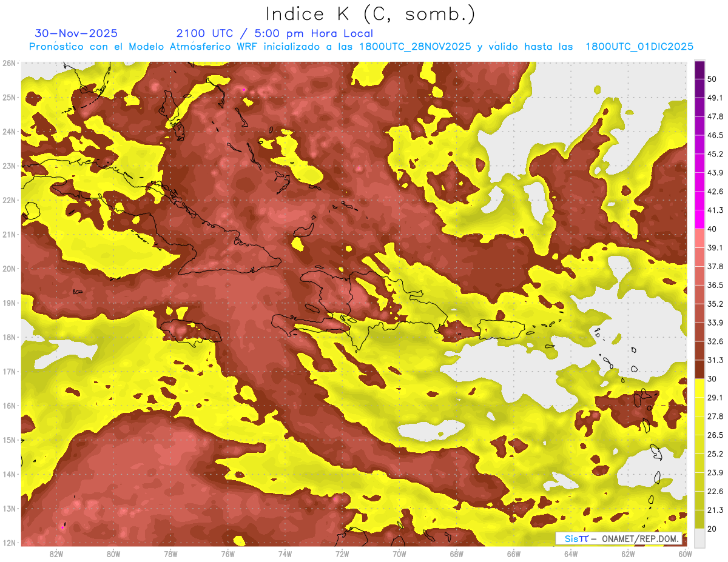Click the colorbar value "40"
Viewport: 728px width, 562px height.
[x=713, y=229]
